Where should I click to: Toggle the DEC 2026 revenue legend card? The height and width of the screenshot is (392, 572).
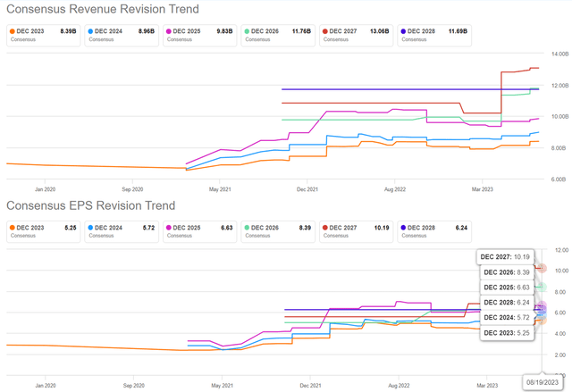coord(278,36)
